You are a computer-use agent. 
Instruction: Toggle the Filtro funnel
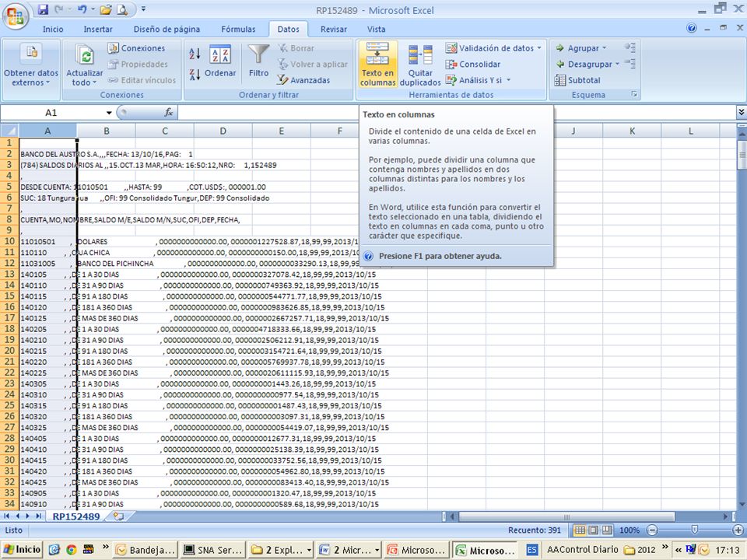coord(258,61)
